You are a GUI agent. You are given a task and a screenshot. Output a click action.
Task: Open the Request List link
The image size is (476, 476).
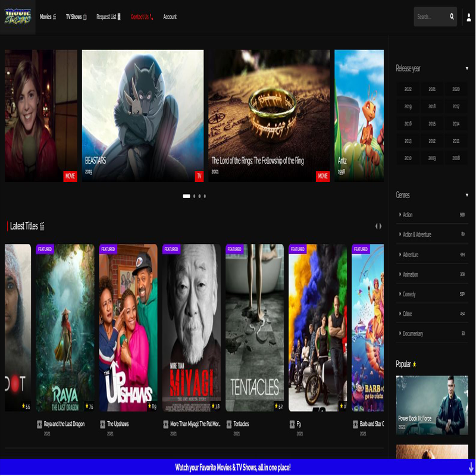click(x=108, y=17)
